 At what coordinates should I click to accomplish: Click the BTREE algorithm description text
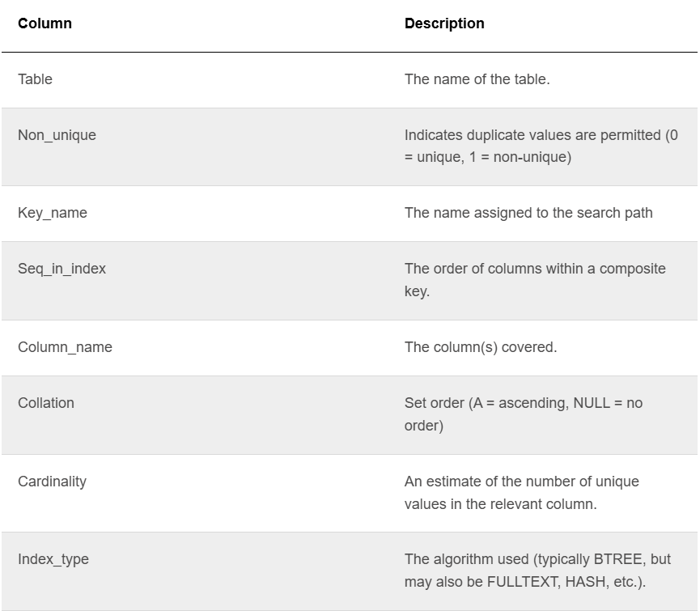coord(537,570)
